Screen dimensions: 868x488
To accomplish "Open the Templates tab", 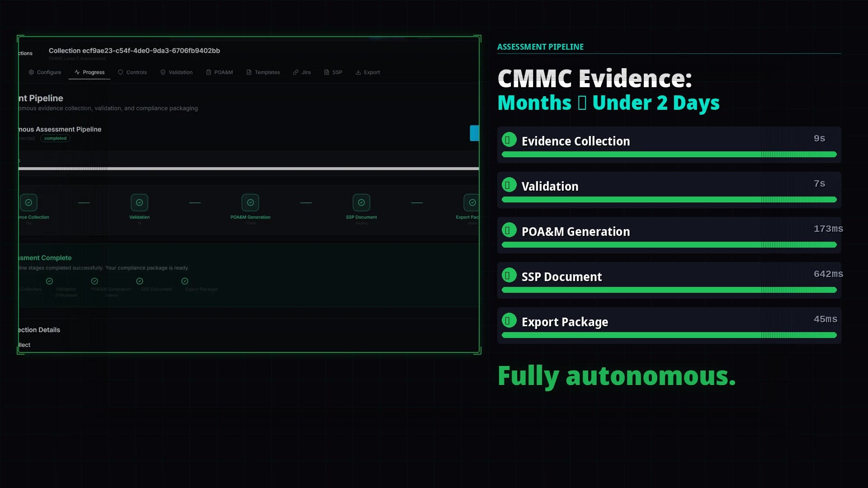I will [263, 72].
